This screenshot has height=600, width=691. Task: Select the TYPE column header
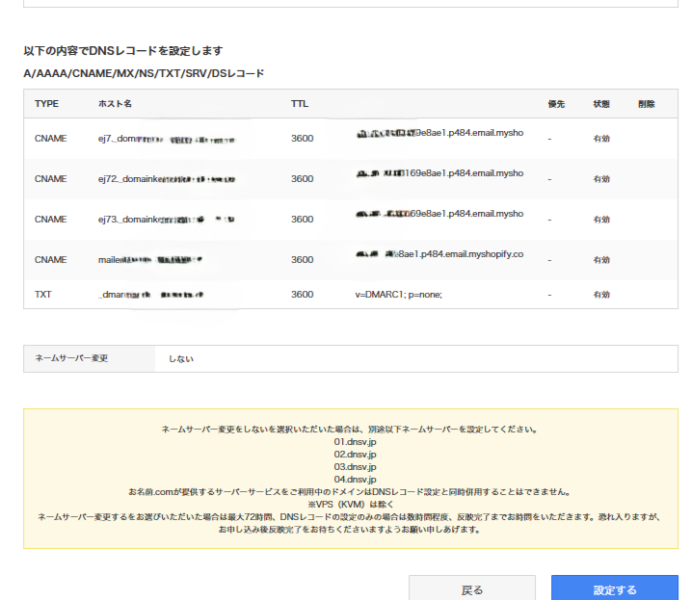pyautogui.click(x=47, y=104)
